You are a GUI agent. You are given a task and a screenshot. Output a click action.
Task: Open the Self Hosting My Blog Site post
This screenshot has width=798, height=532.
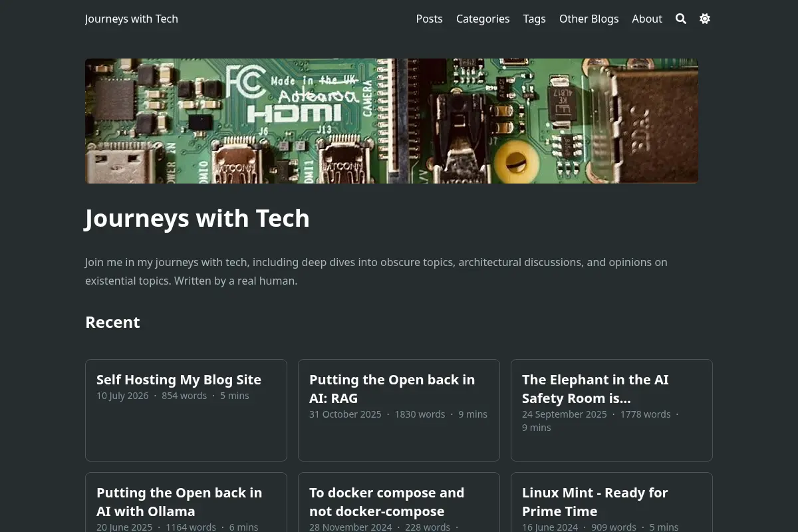(x=179, y=380)
